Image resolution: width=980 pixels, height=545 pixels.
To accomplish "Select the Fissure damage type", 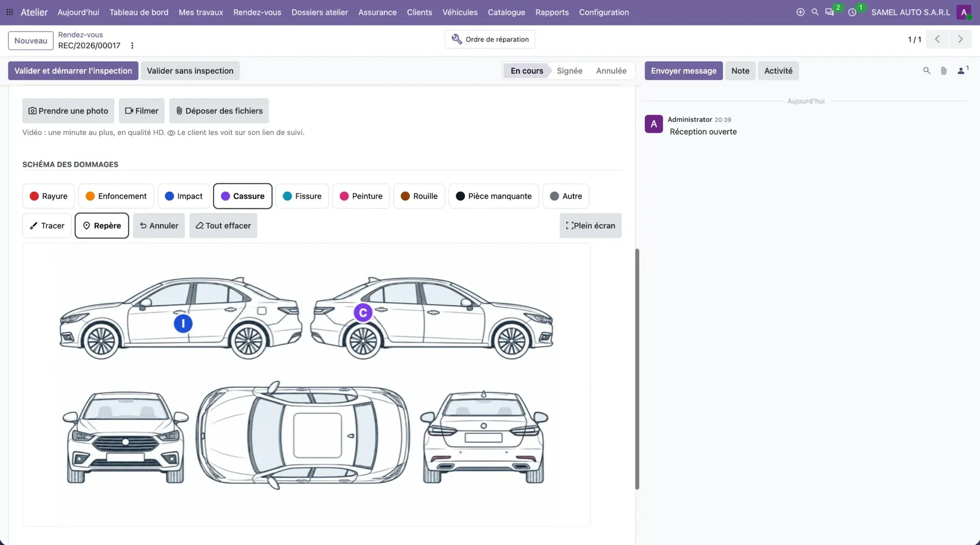I will [302, 196].
